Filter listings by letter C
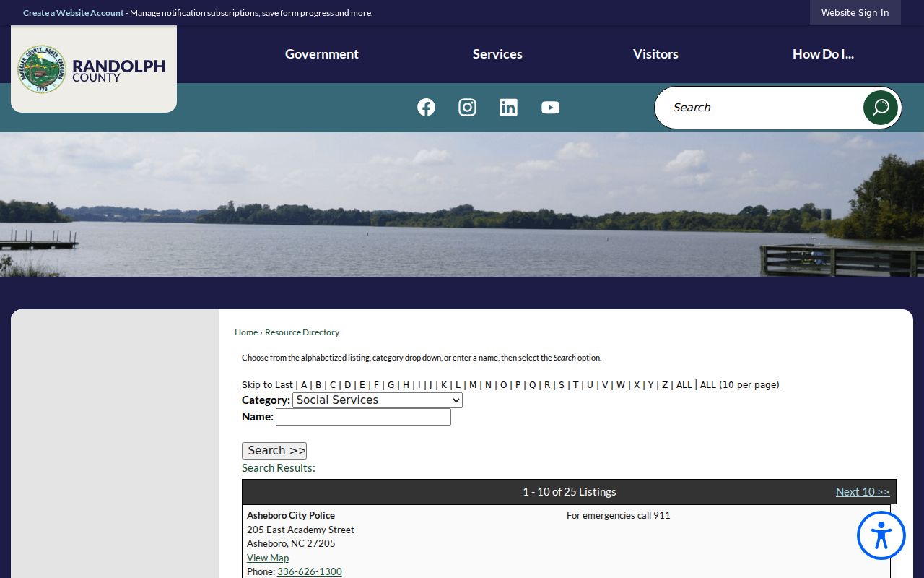 coord(333,384)
